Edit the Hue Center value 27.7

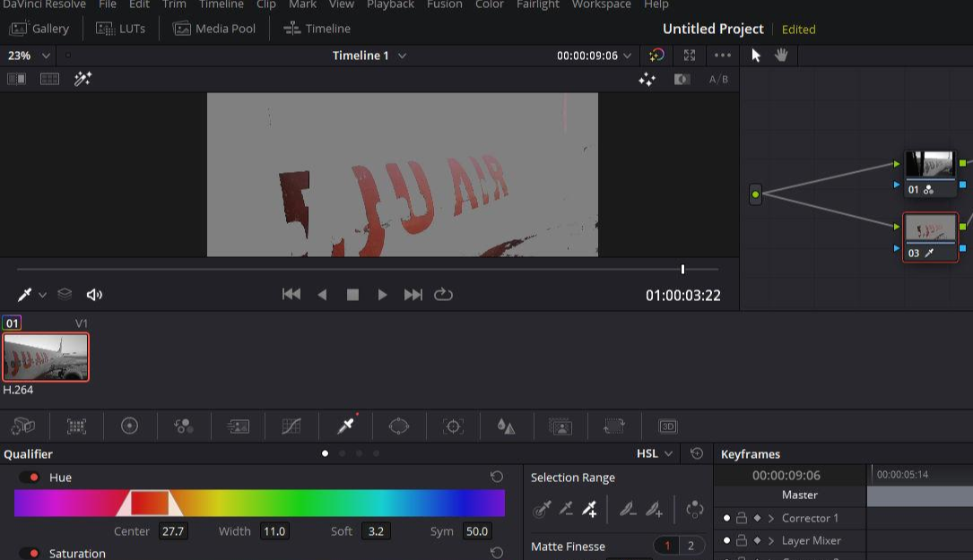(x=173, y=530)
